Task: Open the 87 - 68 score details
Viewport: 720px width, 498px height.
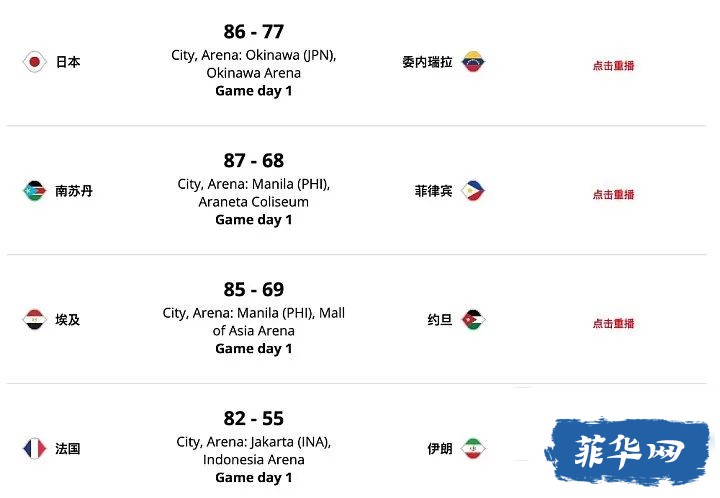Action: [253, 161]
